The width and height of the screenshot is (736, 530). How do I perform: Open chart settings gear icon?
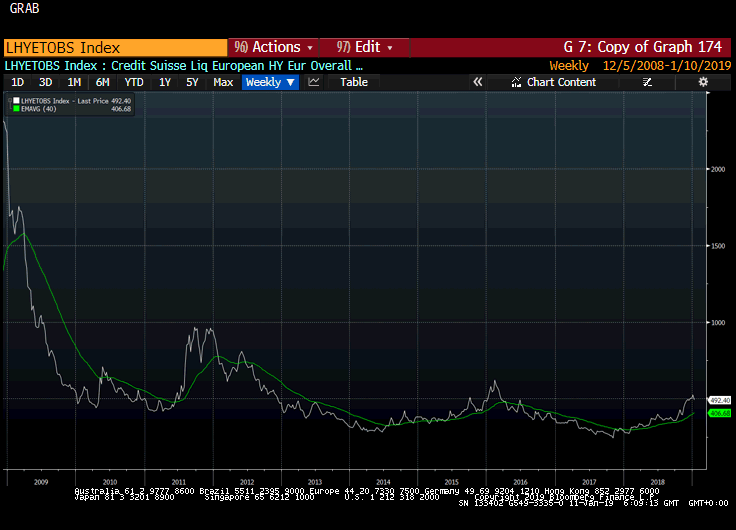(704, 82)
